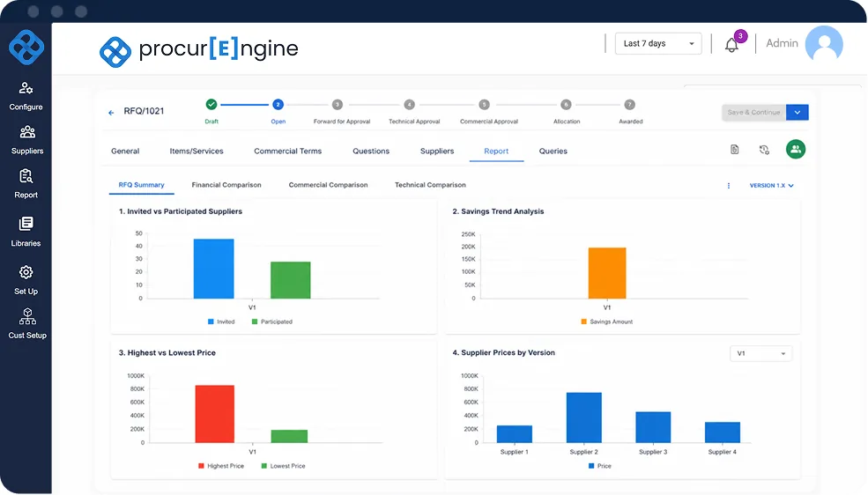Viewport: 868px width, 495px height.
Task: Click the green Participated bar in chart 1
Action: tap(291, 280)
